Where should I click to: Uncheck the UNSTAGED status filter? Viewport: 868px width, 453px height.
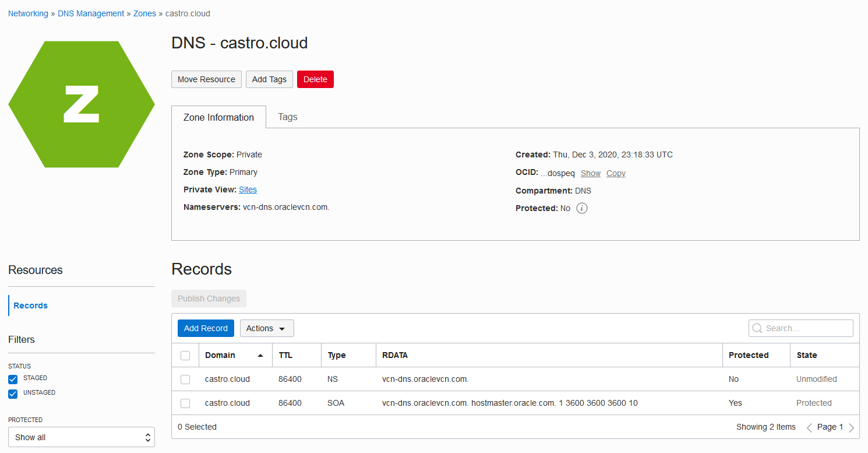click(13, 394)
